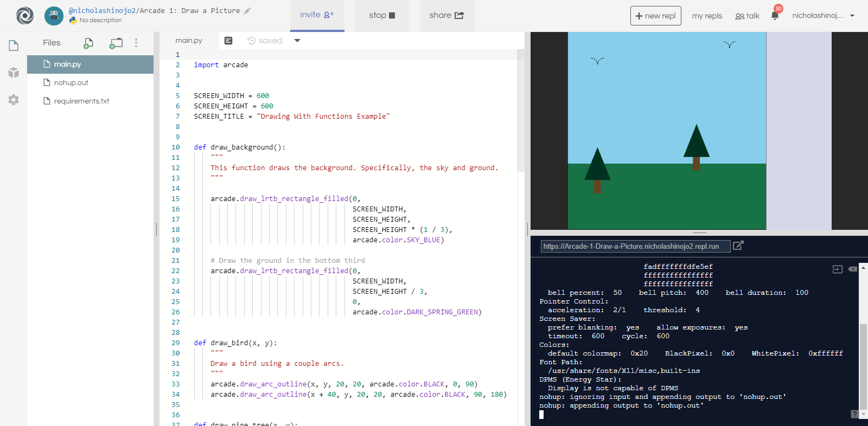Add a new file in the Files panel

click(88, 43)
